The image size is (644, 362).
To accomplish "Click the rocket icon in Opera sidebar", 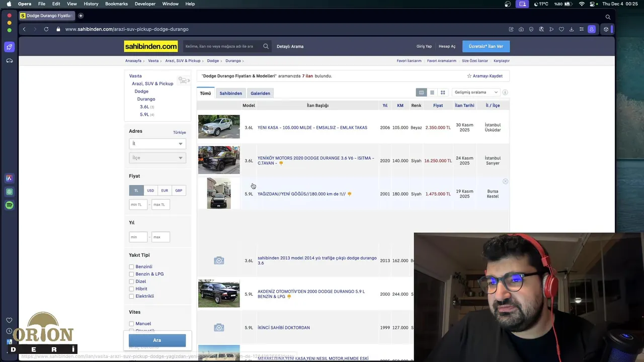I will click(9, 47).
